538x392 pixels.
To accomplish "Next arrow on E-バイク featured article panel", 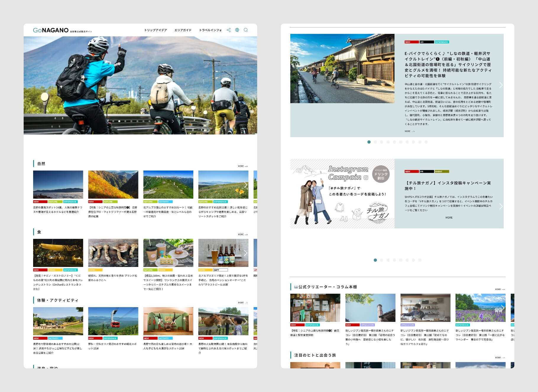I will point(501,85).
